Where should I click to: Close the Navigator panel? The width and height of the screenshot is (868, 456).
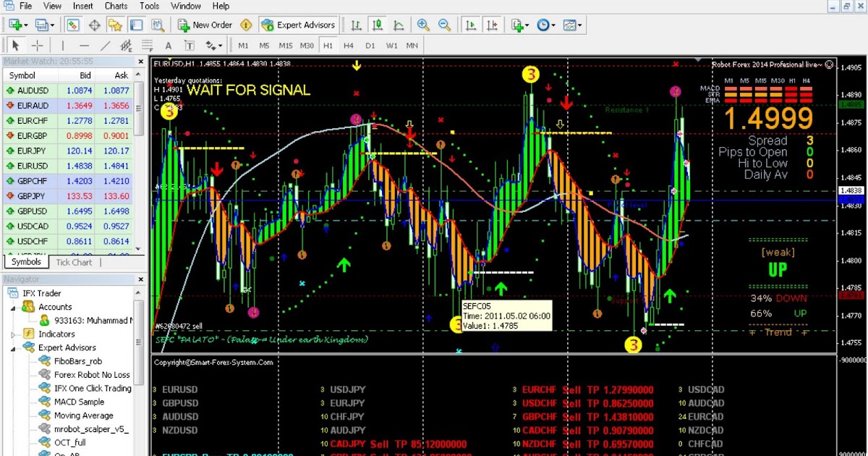click(140, 279)
